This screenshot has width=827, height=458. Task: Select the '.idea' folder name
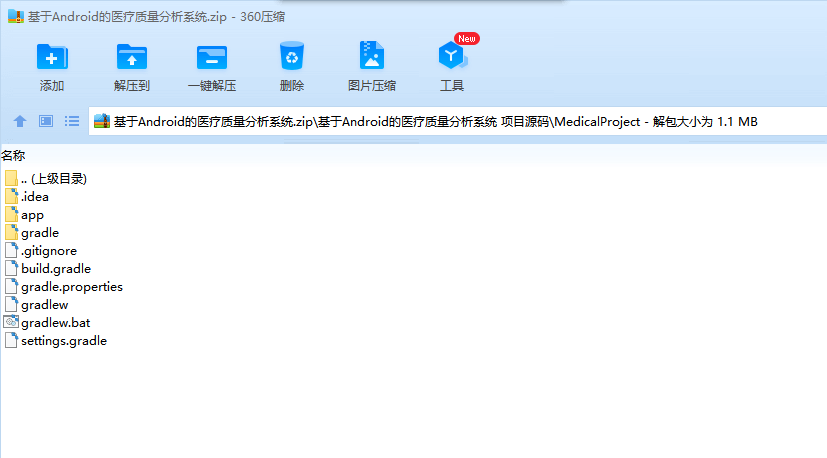[35, 197]
